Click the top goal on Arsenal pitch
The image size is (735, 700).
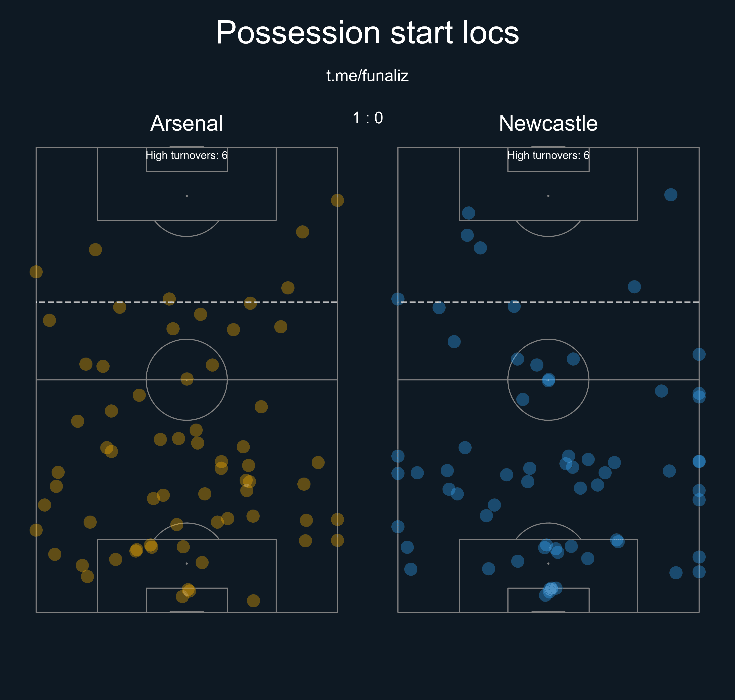[x=186, y=147]
